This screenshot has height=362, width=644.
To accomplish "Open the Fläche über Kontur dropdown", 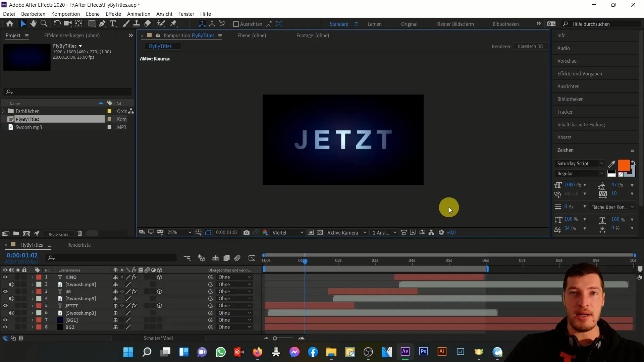I will tap(612, 207).
